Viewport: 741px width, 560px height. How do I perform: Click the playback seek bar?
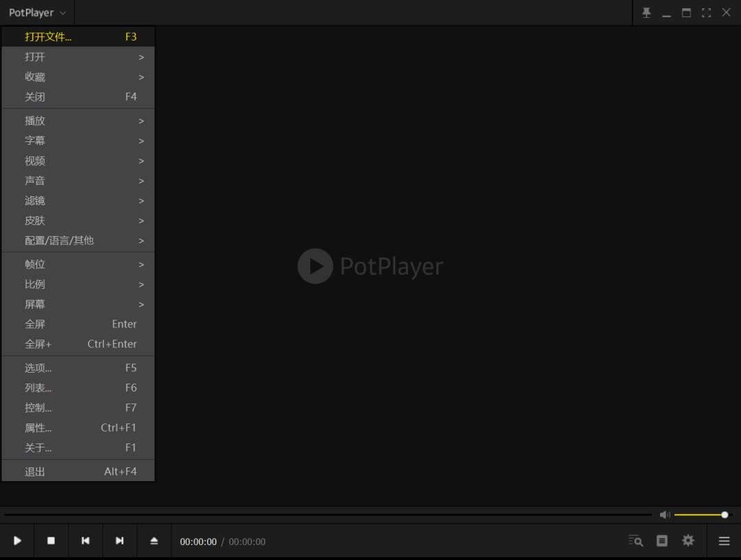click(x=328, y=515)
